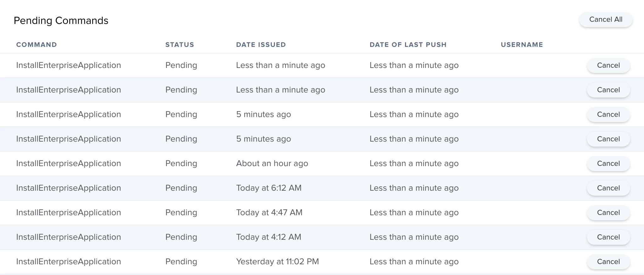Viewport: 644px width, 275px height.
Task: Sort by DATE OF LAST PUSH header
Action: click(408, 45)
